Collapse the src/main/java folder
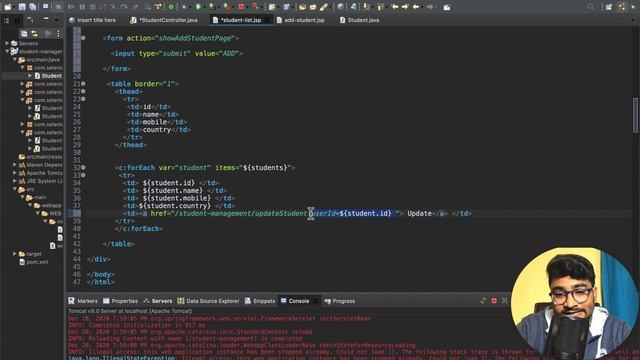 coord(15,60)
